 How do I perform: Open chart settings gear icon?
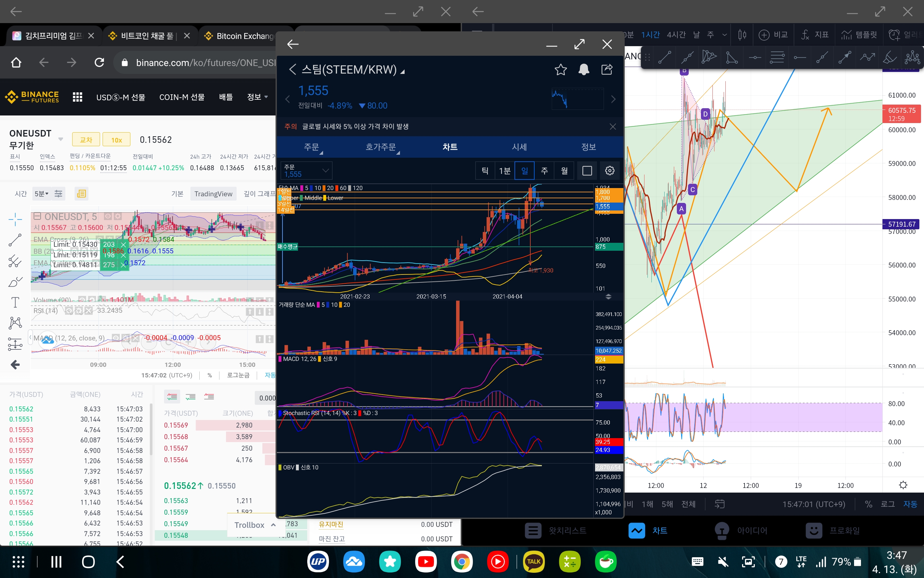coord(610,171)
